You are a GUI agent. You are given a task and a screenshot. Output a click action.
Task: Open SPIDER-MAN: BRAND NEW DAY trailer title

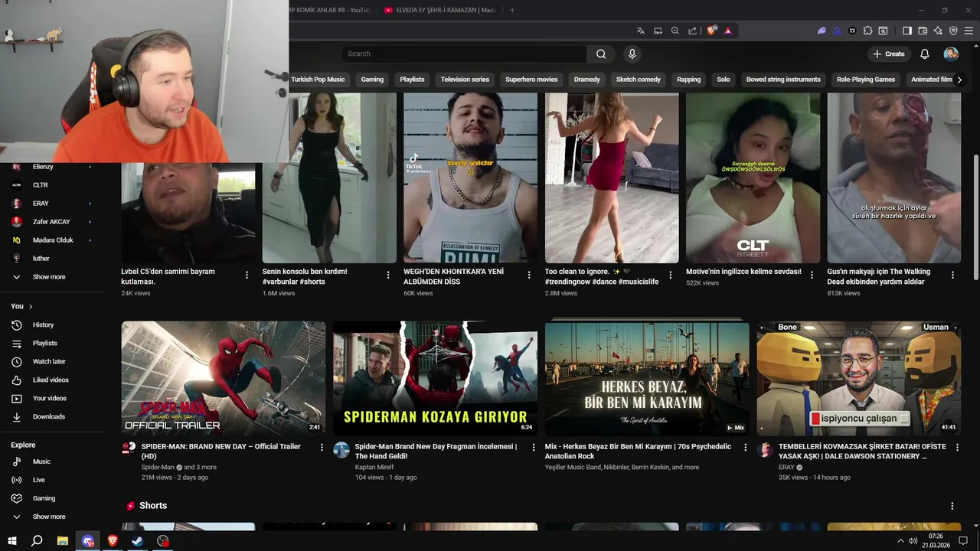pos(221,452)
